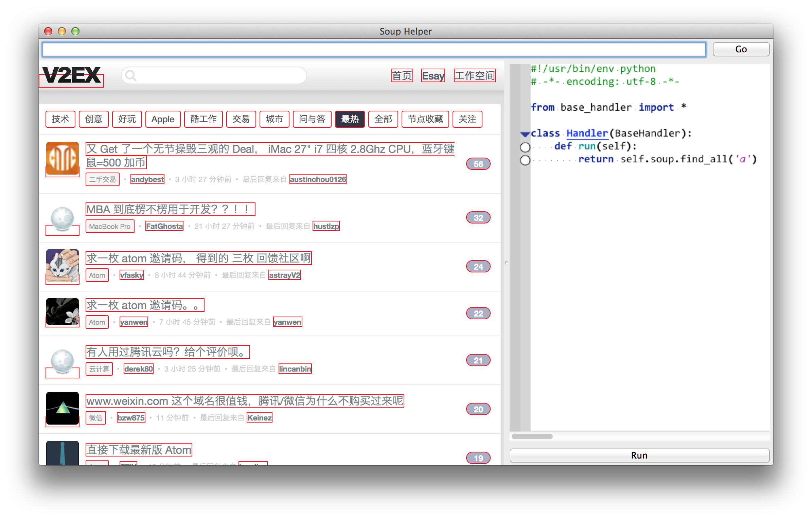
Task: Open andybest's orange avatar thumbnail
Action: pyautogui.click(x=63, y=158)
